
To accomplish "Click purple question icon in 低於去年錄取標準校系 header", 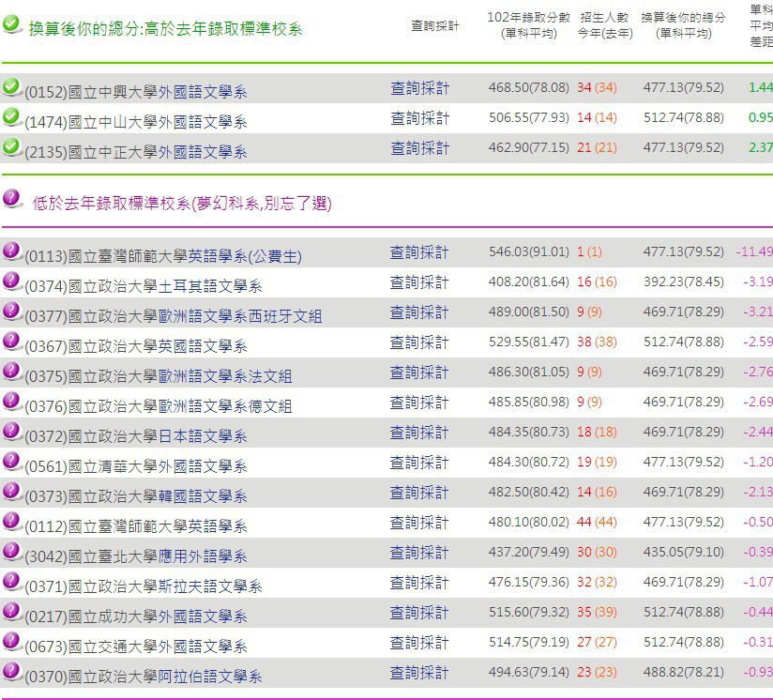I will [x=11, y=199].
